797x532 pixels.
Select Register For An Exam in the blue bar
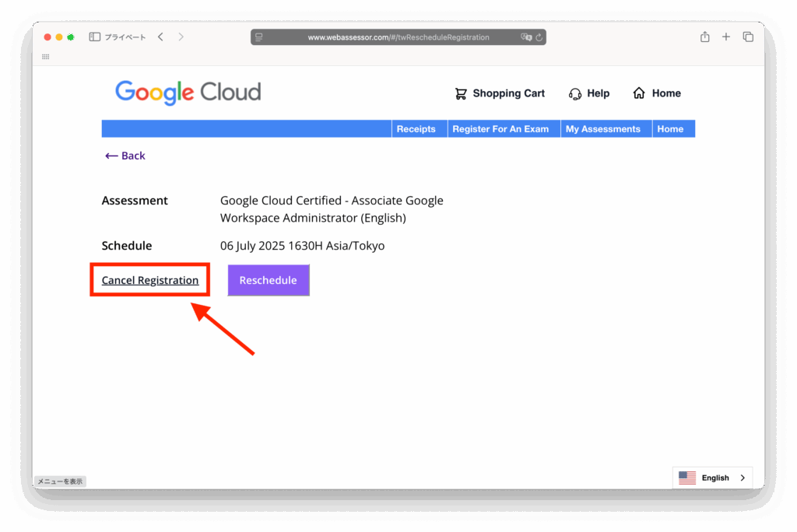500,129
